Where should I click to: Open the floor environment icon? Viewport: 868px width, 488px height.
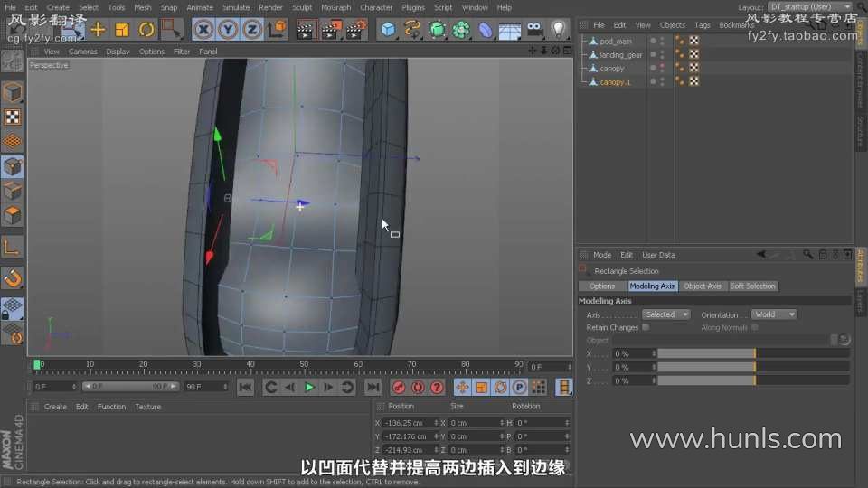pos(509,31)
